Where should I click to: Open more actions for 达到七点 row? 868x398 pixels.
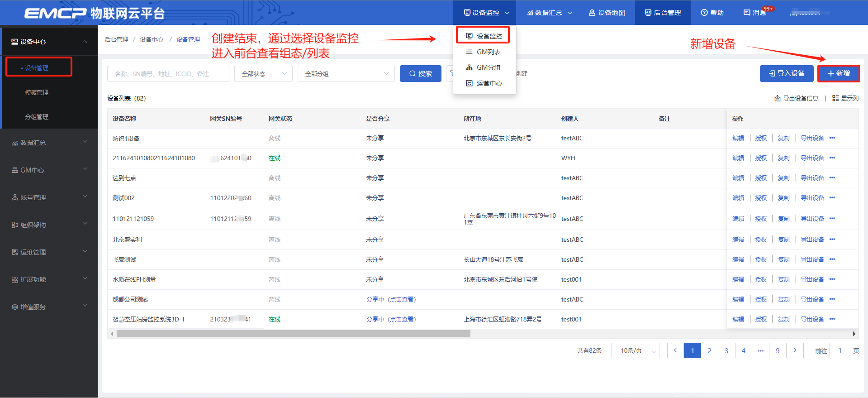click(832, 178)
